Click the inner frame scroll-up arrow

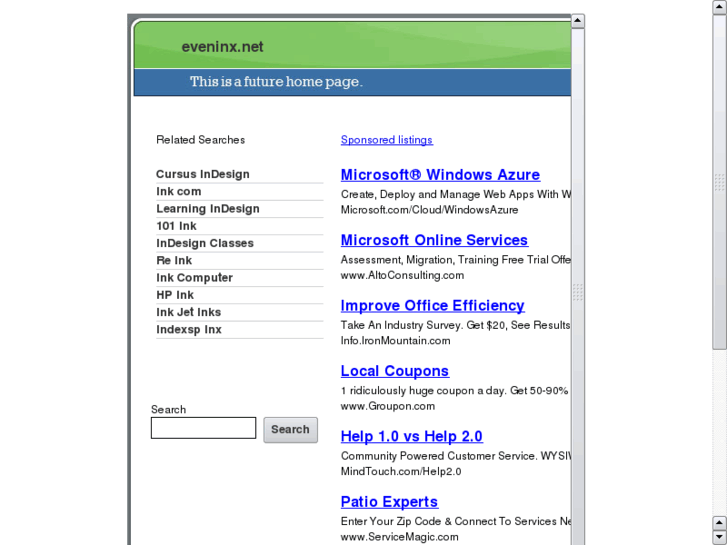[577, 21]
